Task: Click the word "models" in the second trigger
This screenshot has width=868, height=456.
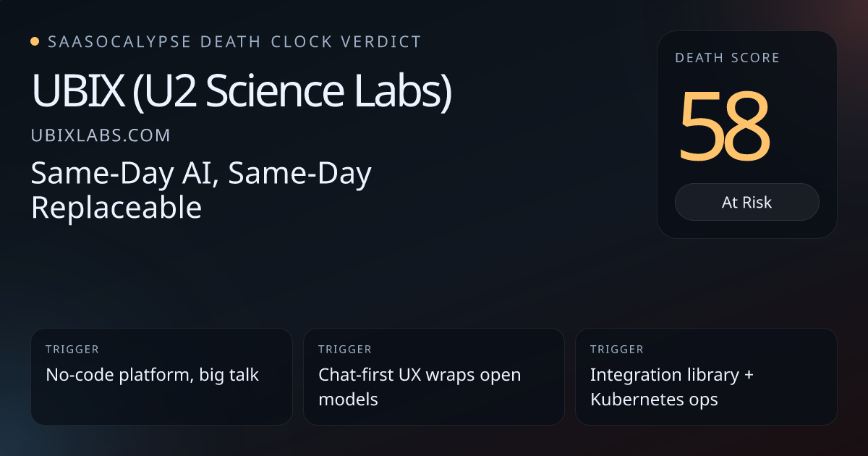Action: pyautogui.click(x=348, y=399)
